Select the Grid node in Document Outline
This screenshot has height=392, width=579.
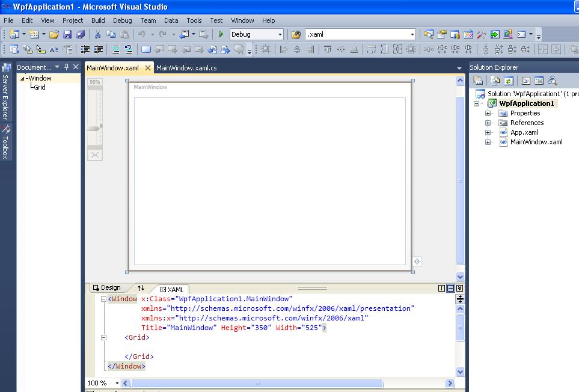point(40,86)
